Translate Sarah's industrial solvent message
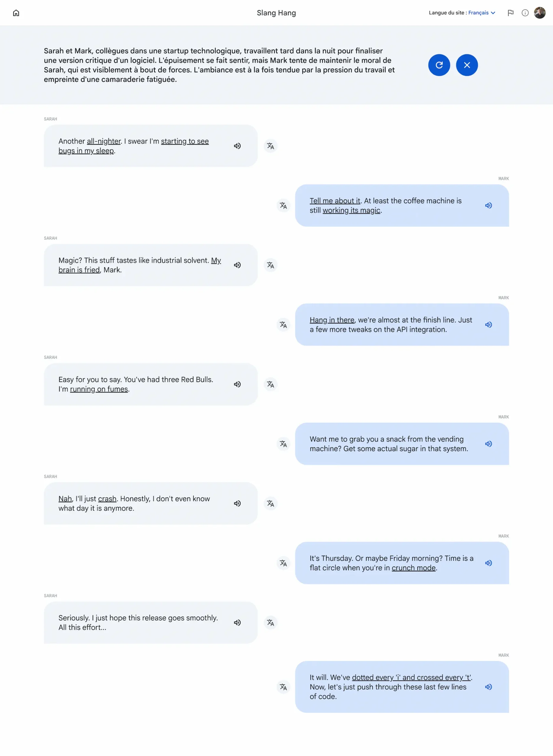The height and width of the screenshot is (756, 553). click(x=271, y=265)
